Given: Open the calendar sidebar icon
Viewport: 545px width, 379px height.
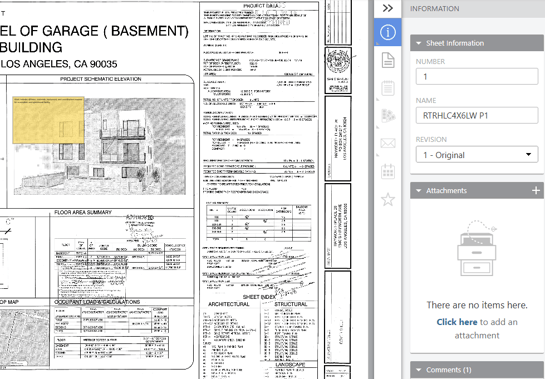Looking at the screenshot, I should click(388, 171).
